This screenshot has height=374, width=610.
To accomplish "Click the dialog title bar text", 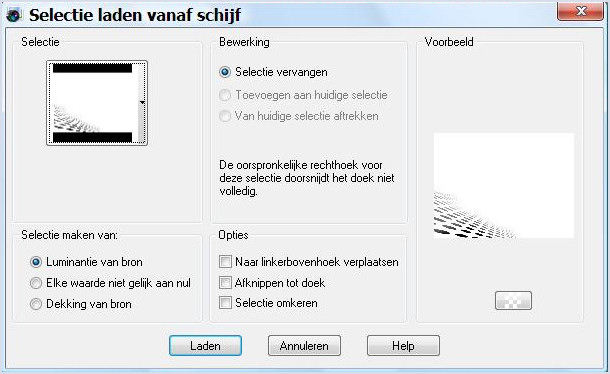I will (x=135, y=15).
